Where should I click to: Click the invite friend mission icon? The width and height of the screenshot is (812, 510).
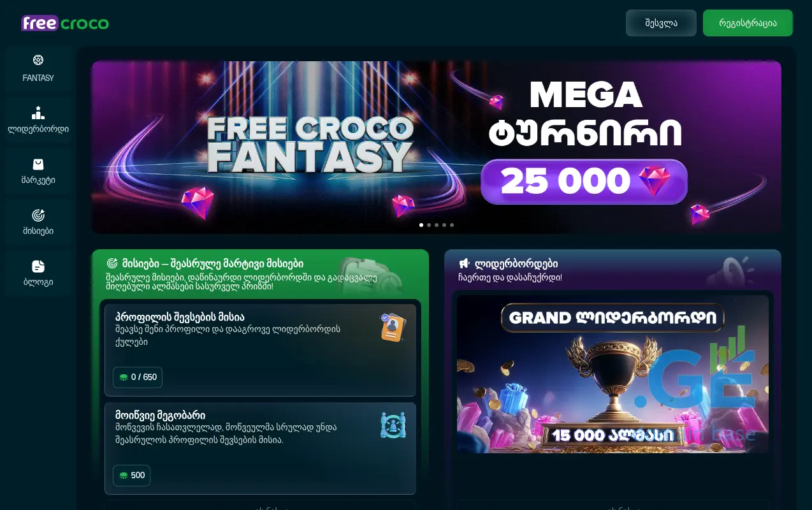click(393, 425)
